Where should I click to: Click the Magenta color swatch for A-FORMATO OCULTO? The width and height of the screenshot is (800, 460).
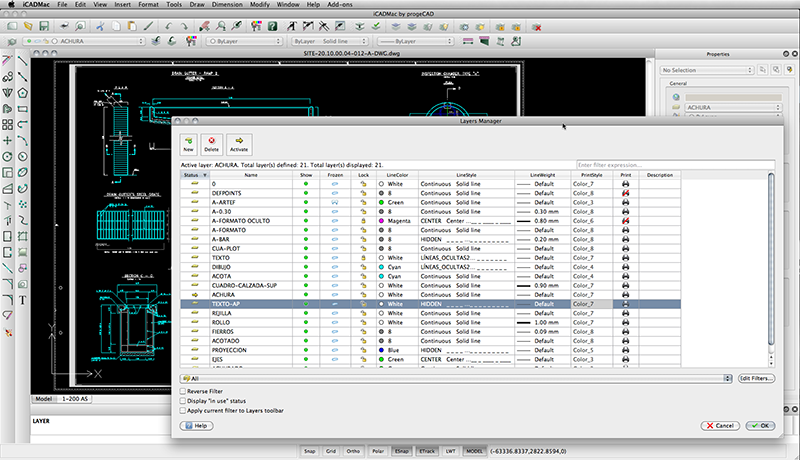pos(382,221)
